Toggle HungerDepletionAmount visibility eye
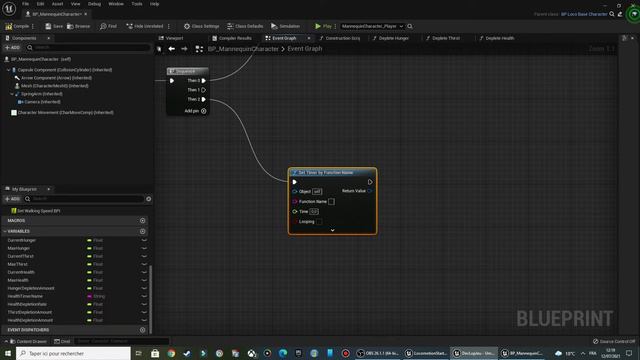 (144, 288)
